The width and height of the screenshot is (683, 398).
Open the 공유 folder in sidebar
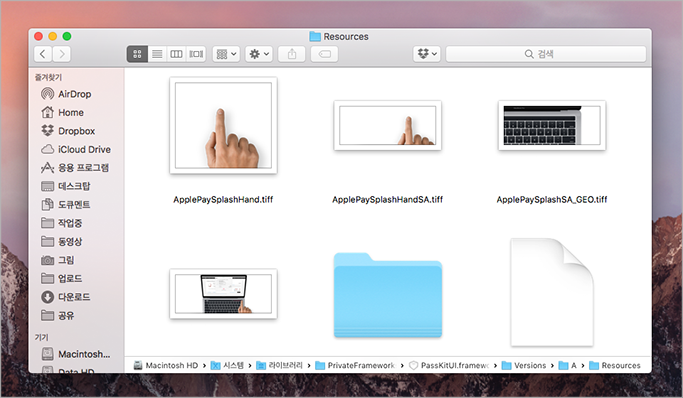[x=57, y=315]
